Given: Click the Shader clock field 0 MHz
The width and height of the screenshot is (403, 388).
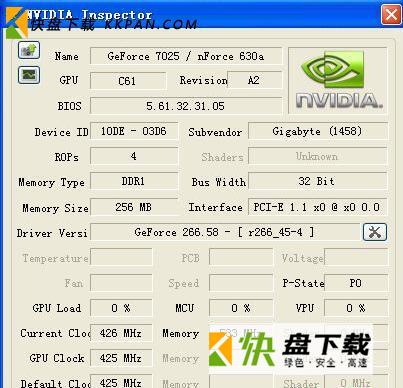Looking at the screenshot, I should 356,382.
